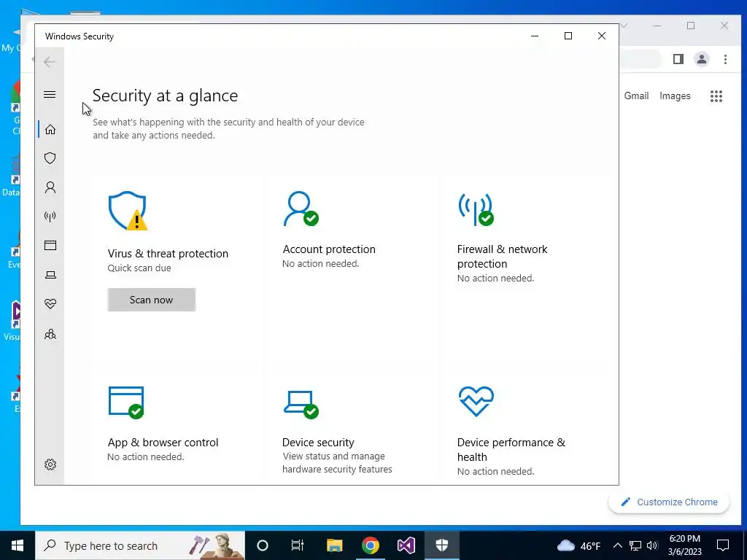Select Windows Security shield on taskbar
This screenshot has height=560, width=747.
[x=442, y=545]
